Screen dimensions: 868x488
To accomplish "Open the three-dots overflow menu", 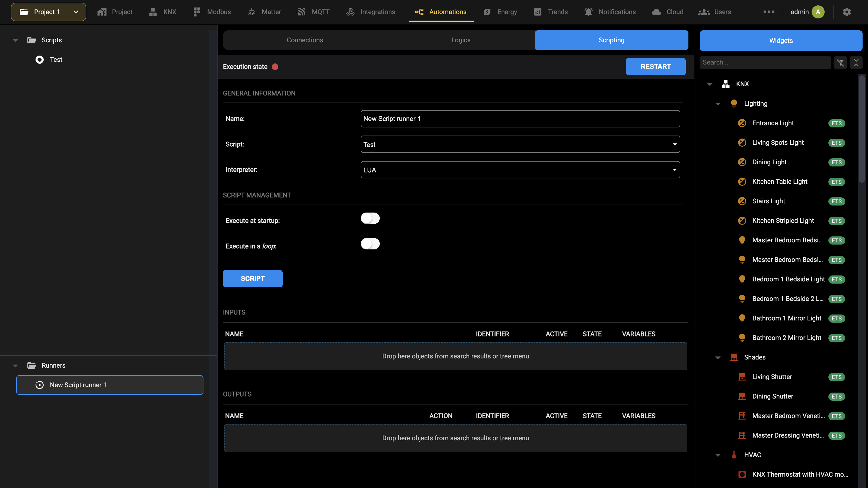I will 769,12.
